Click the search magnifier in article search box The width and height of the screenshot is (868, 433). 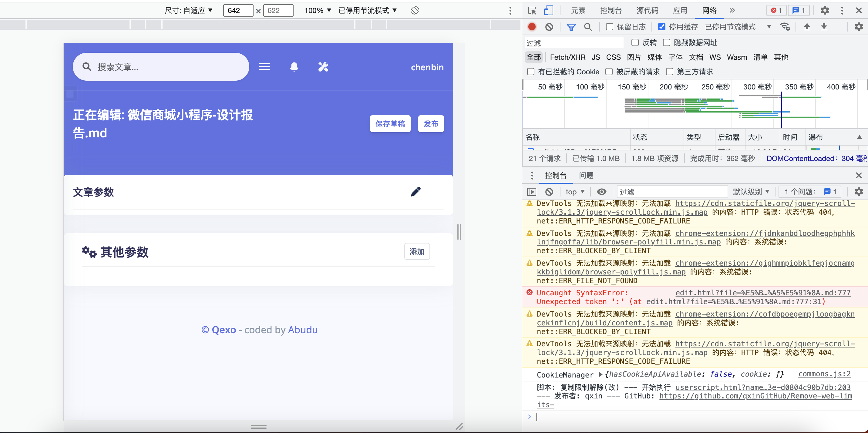click(87, 67)
